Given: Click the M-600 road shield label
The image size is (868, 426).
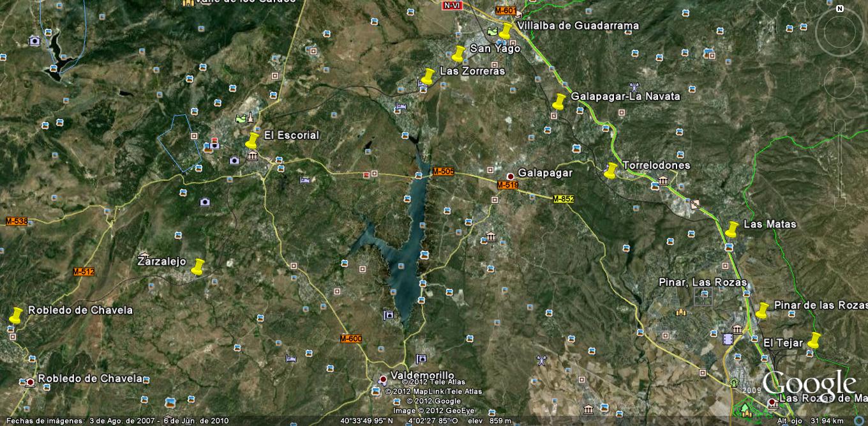Looking at the screenshot, I should tap(351, 339).
